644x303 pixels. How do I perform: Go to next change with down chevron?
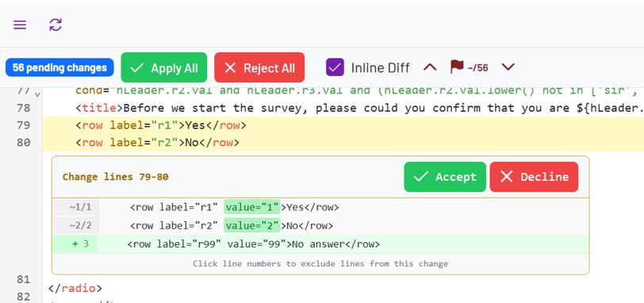508,67
